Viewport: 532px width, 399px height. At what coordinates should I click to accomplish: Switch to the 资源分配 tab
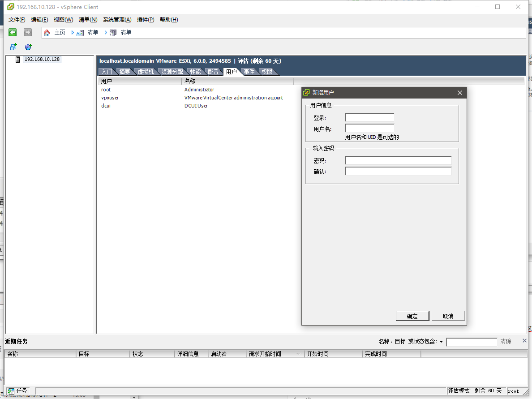(172, 72)
